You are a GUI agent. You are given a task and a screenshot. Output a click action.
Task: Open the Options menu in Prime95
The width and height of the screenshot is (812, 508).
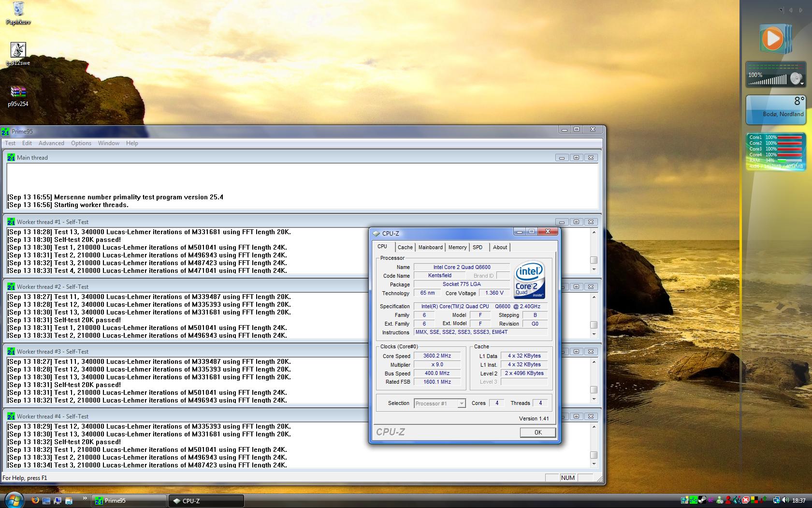tap(81, 143)
